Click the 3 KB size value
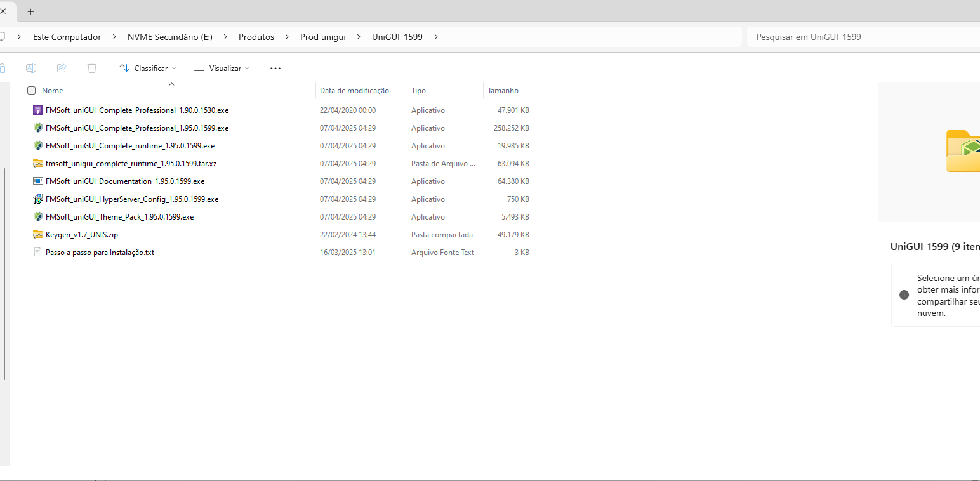Screen dimensions: 980x481 [522, 252]
